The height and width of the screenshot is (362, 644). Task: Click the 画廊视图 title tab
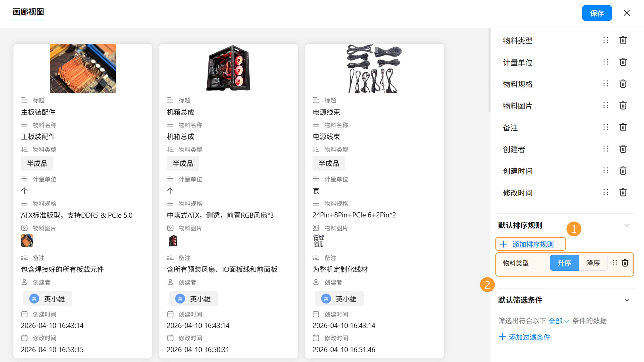click(x=28, y=12)
